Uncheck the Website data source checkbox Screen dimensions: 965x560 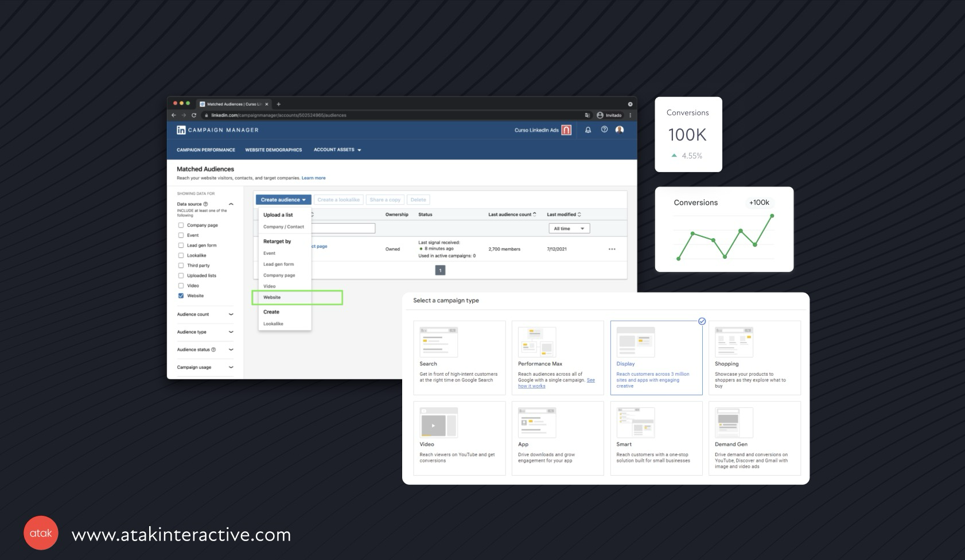[x=181, y=296]
